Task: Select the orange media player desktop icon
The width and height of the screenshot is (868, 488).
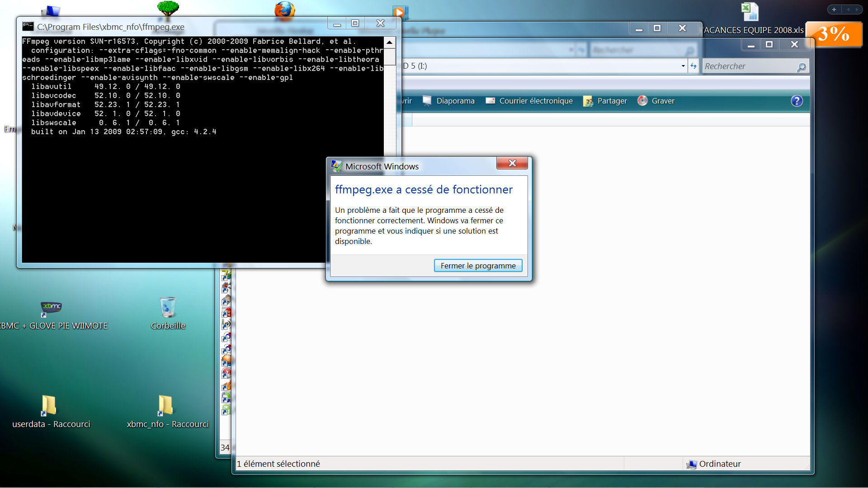Action: click(400, 12)
